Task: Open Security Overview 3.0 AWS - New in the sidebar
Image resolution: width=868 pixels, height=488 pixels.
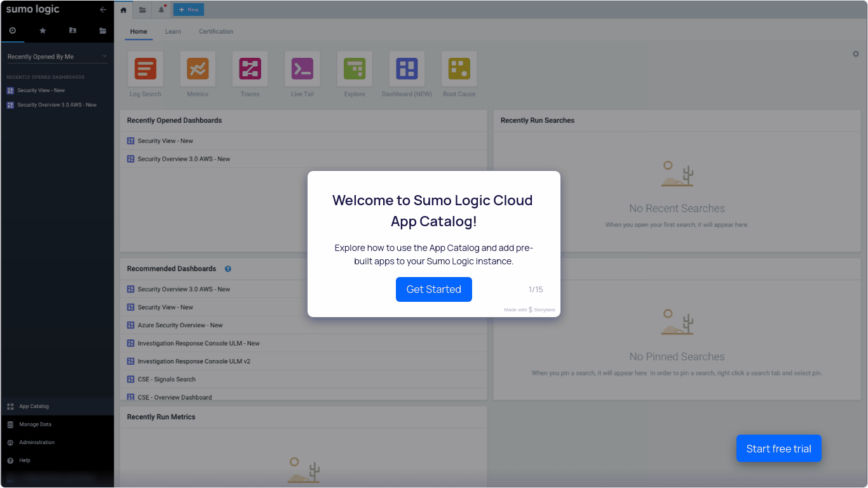Action: [x=57, y=105]
